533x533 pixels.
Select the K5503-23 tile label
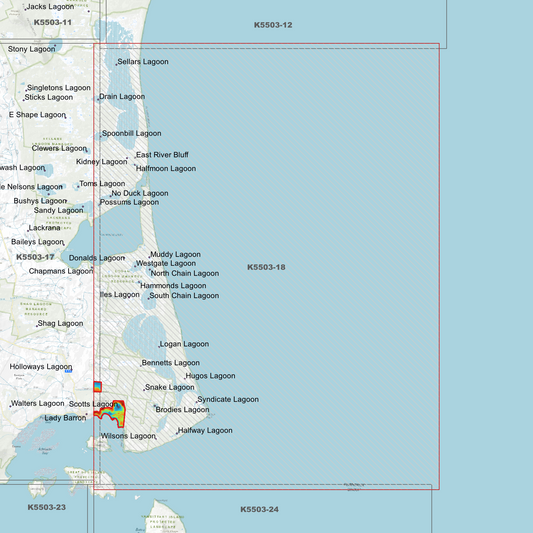pos(47,507)
